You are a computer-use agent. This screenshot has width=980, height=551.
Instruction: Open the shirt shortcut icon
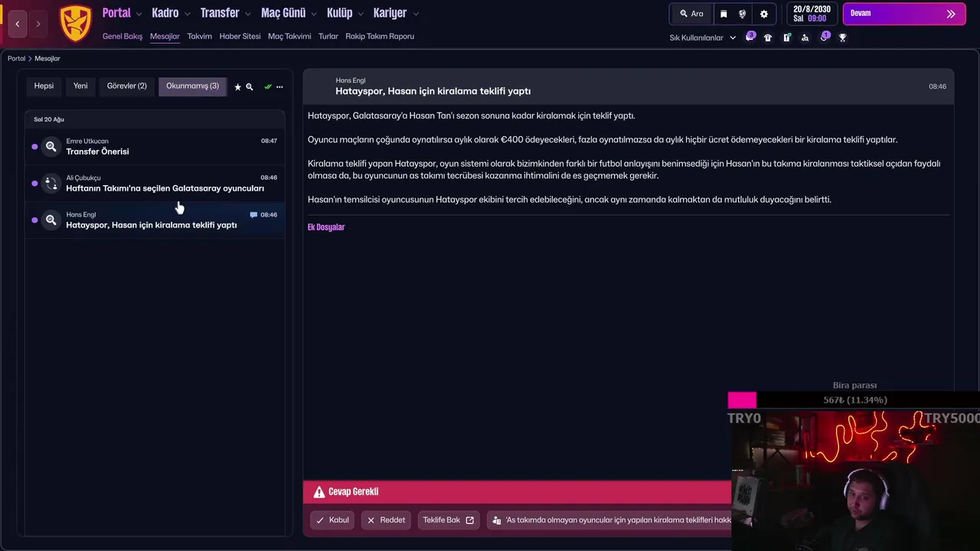click(x=768, y=37)
